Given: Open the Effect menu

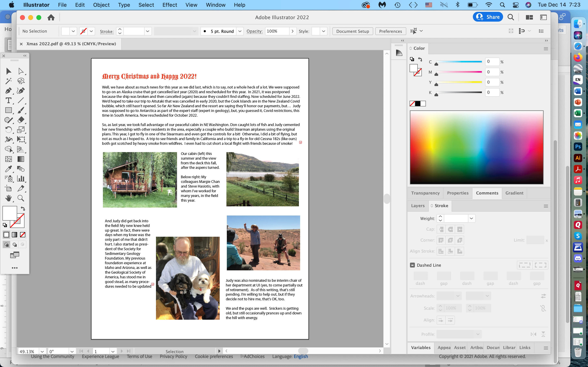Looking at the screenshot, I should click(170, 5).
